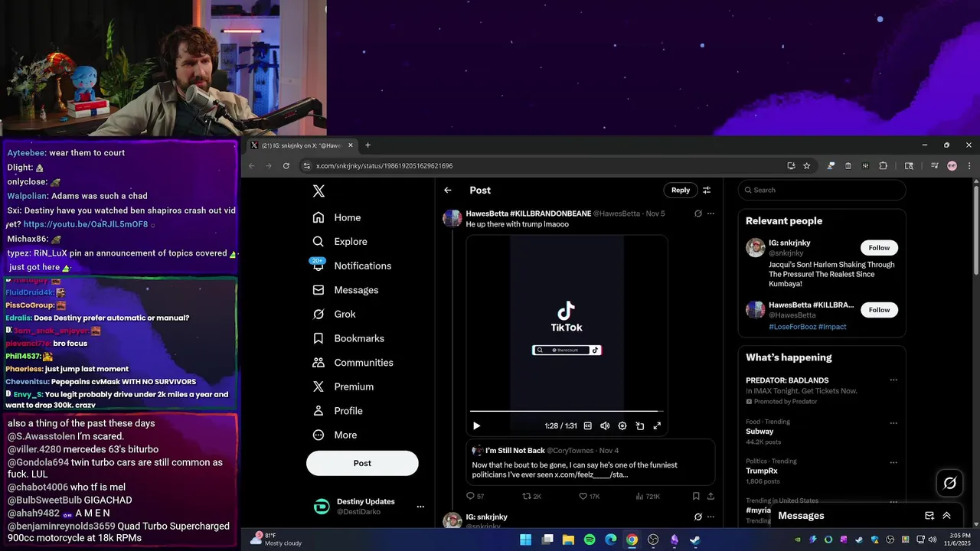Image resolution: width=980 pixels, height=551 pixels.
Task: Compose new message in Messages drawer
Action: point(929,516)
